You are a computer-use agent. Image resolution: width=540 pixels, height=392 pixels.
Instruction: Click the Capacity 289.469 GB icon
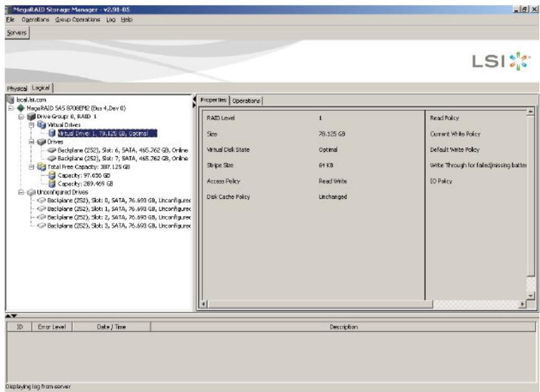pos(52,183)
